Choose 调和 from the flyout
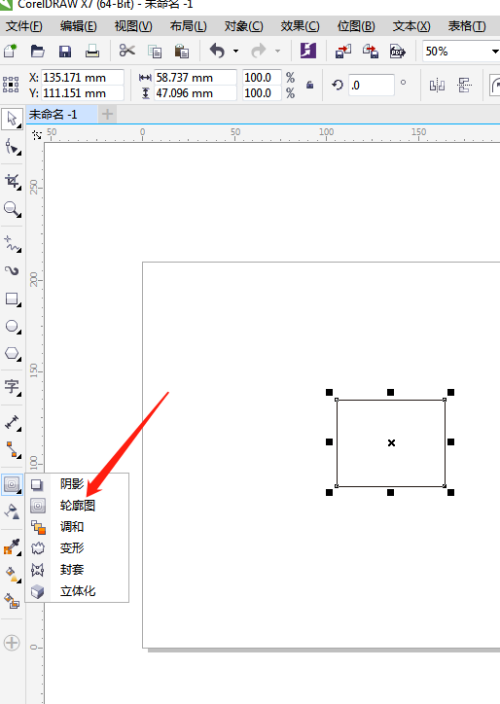This screenshot has width=500, height=704. click(x=77, y=527)
